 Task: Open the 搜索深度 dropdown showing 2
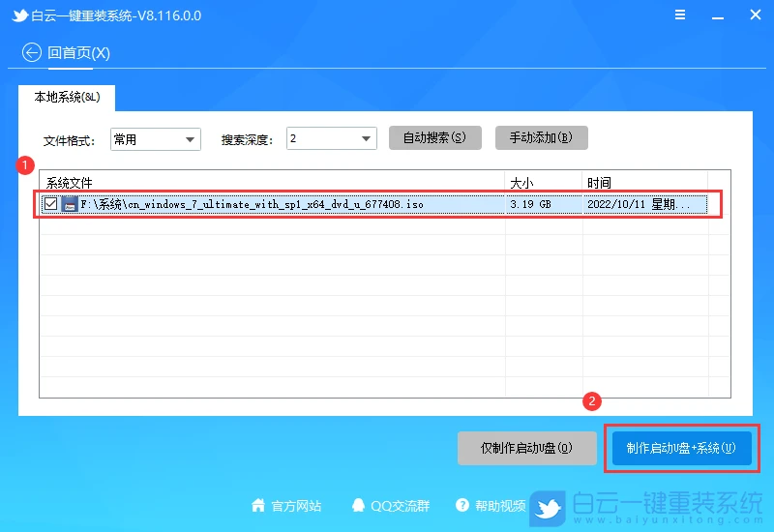pos(332,138)
